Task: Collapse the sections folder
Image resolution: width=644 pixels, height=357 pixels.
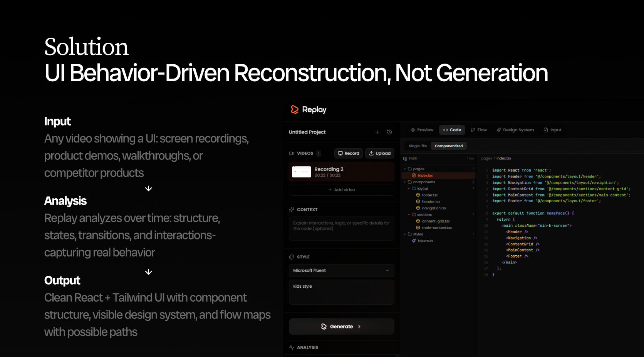Action: click(409, 215)
